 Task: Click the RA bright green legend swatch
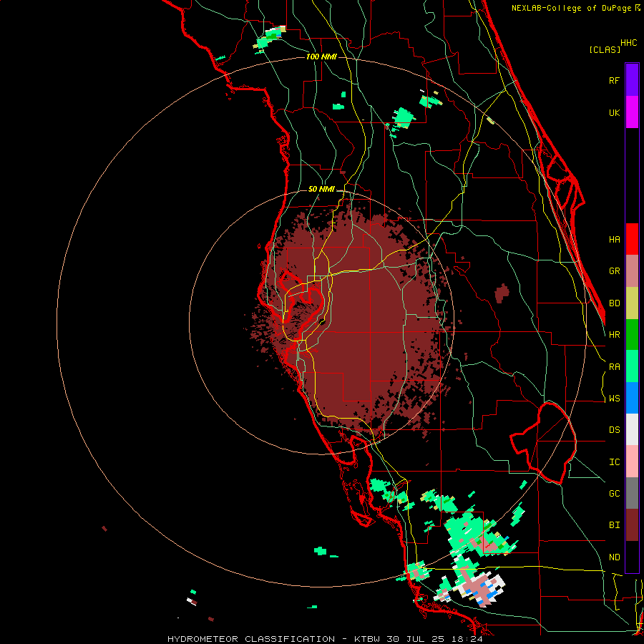point(632,366)
